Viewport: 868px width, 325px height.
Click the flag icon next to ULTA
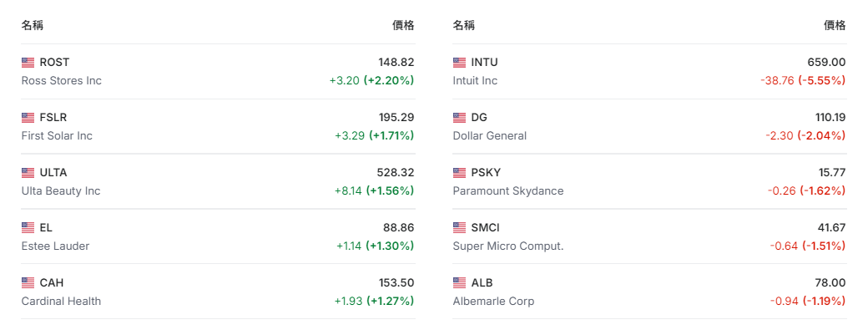click(x=28, y=172)
